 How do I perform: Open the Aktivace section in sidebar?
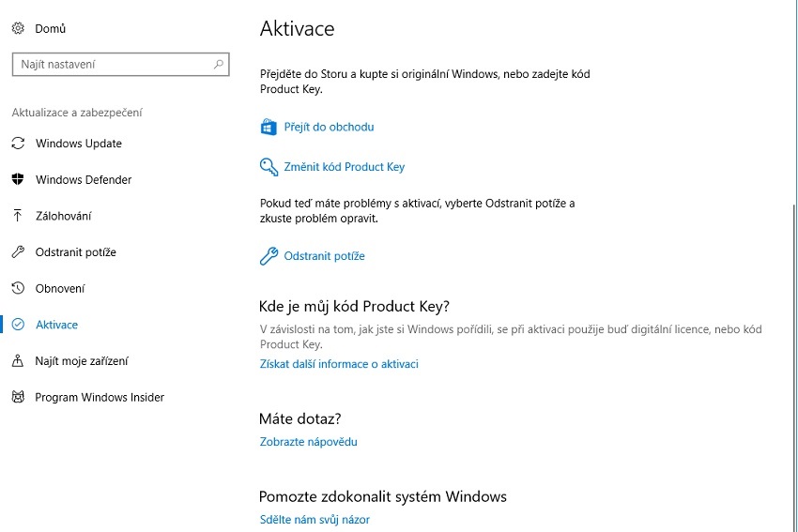pyautogui.click(x=56, y=325)
